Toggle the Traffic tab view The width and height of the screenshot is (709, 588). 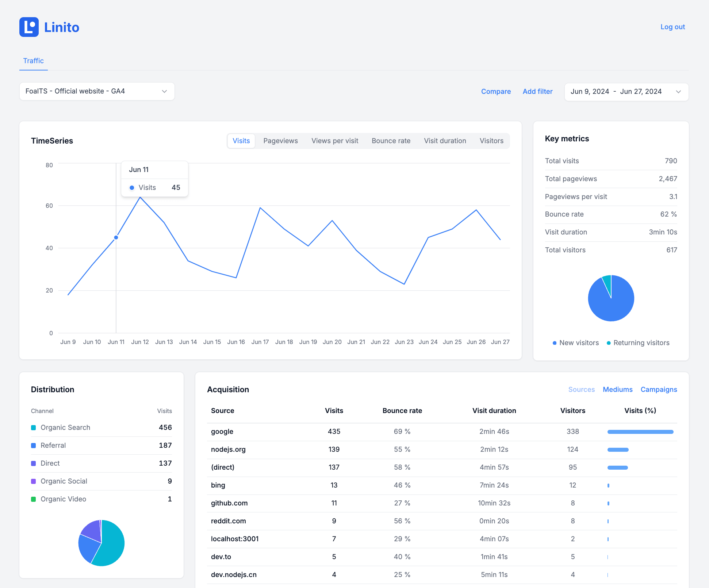tap(34, 60)
